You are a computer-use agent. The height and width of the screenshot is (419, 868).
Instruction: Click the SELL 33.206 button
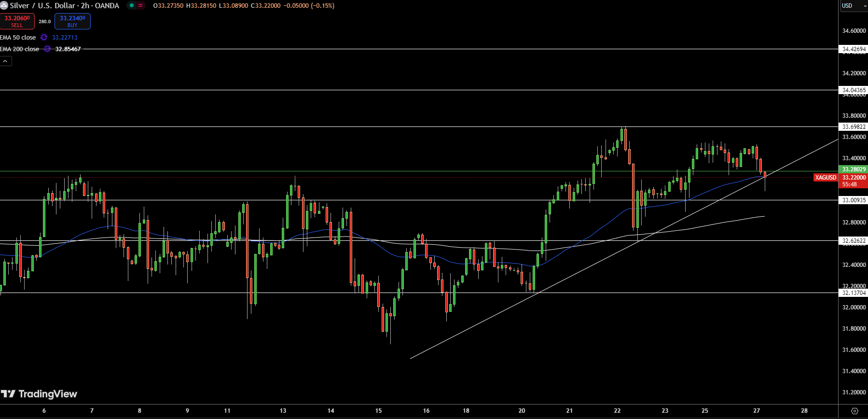tap(17, 21)
